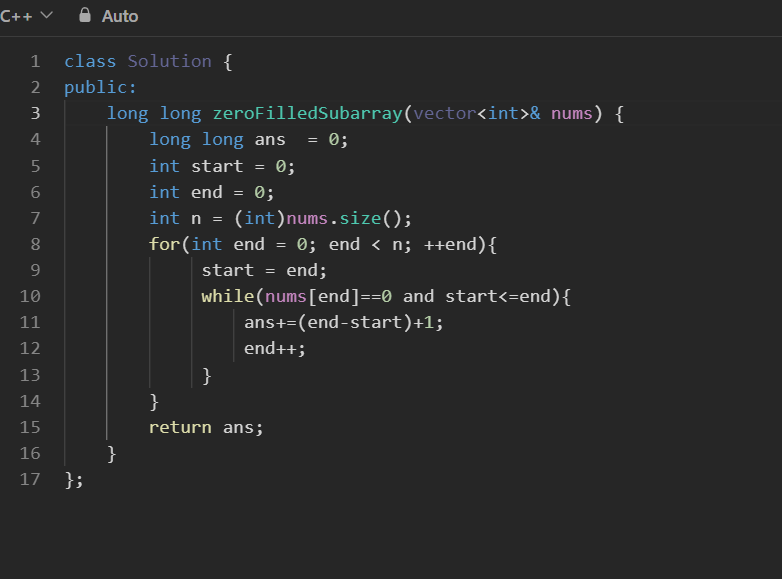This screenshot has width=782, height=579.
Task: Click the lock icon beside Auto
Action: pos(85,15)
